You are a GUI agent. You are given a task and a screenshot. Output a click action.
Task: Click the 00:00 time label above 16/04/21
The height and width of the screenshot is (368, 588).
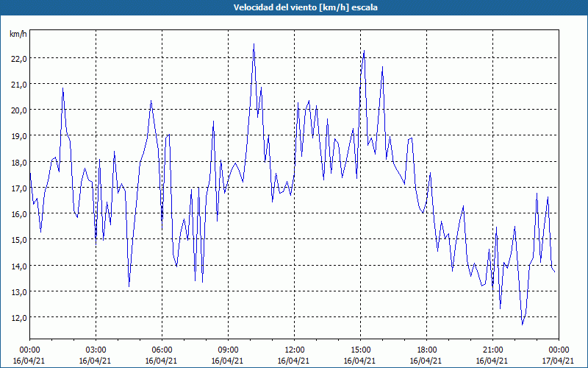click(29, 350)
